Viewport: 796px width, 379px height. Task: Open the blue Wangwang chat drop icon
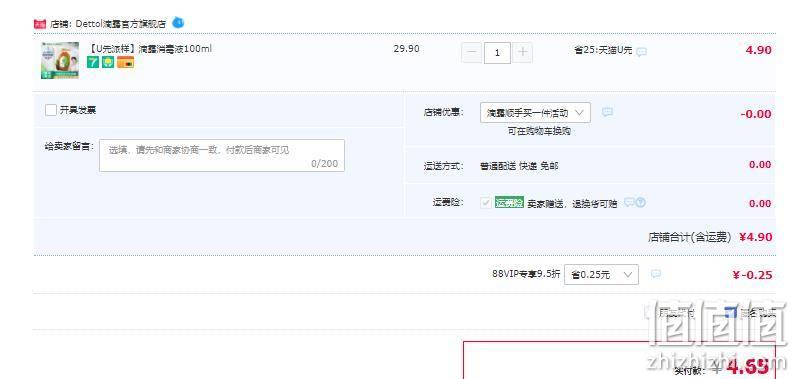pos(178,22)
